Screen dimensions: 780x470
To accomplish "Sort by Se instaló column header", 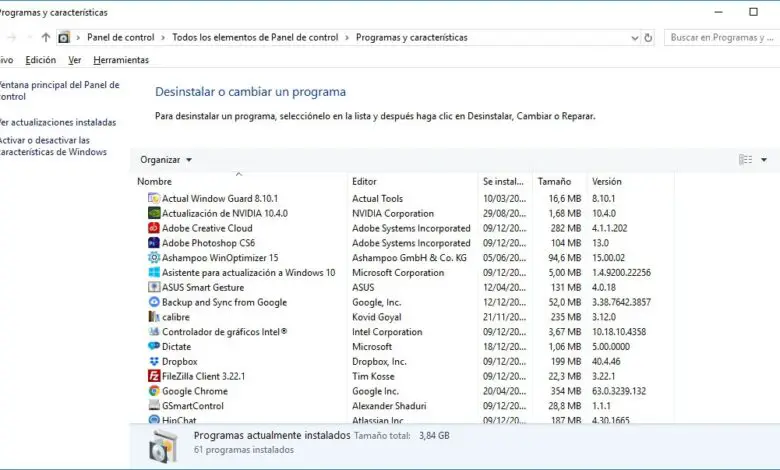I will pyautogui.click(x=503, y=182).
